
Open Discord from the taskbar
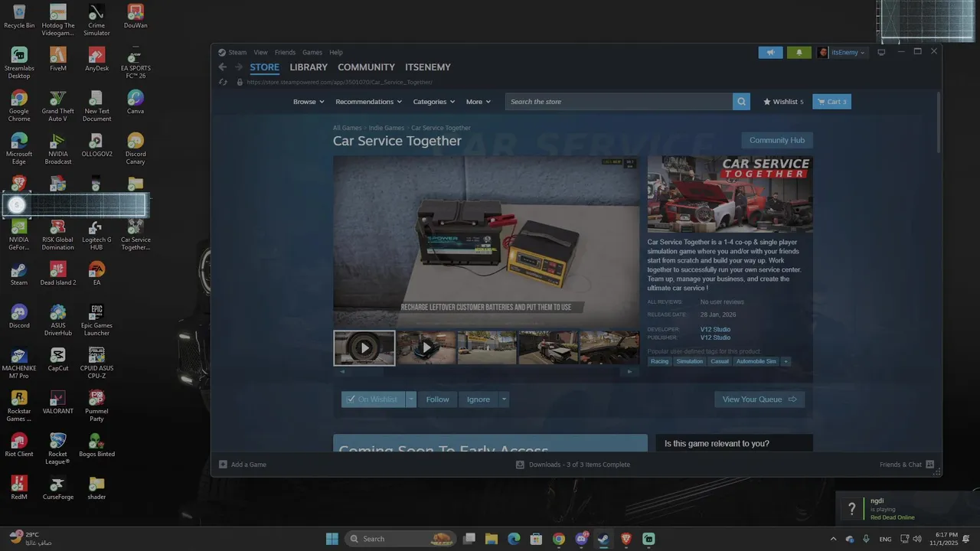(x=581, y=539)
